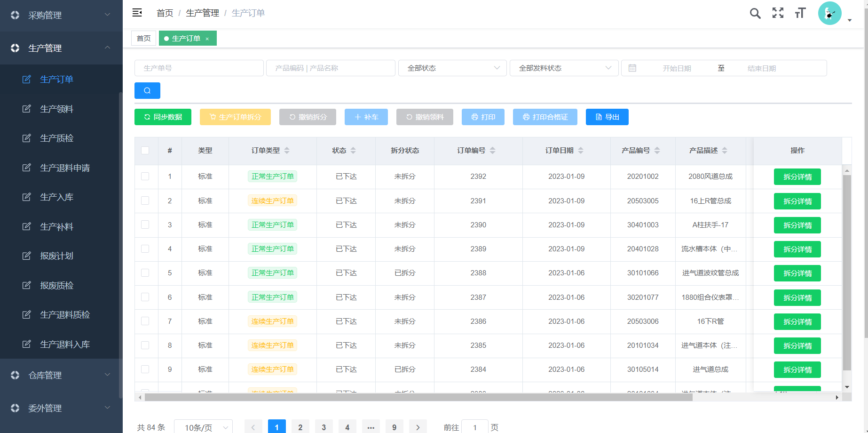This screenshot has width=868, height=433.
Task: Switch to the 首页 tab
Action: tap(143, 39)
